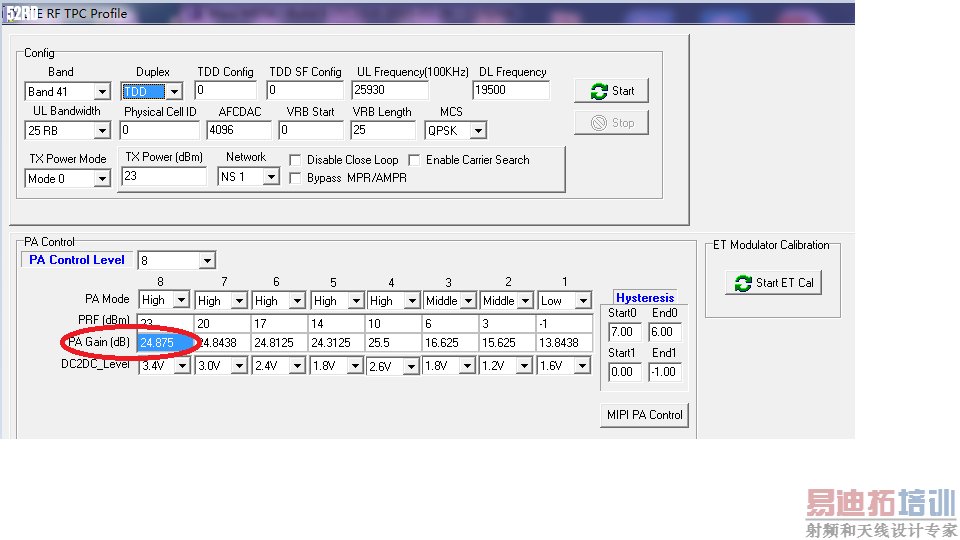Screen dimensions: 960x540
Task: Enable Disable Close Loop checkbox
Action: pyautogui.click(x=295, y=160)
